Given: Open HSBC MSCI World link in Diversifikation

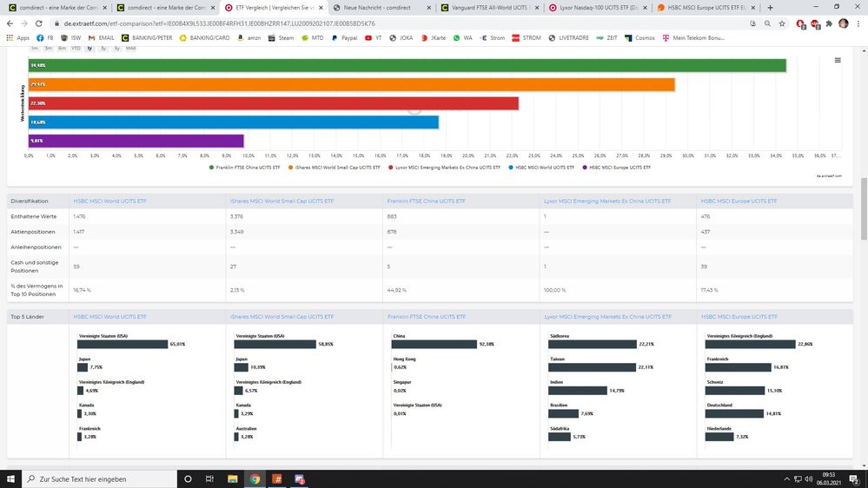Looking at the screenshot, I should pos(109,201).
